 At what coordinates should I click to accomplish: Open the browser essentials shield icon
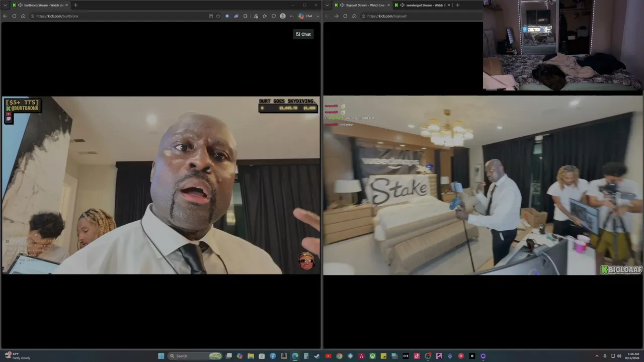(x=274, y=16)
